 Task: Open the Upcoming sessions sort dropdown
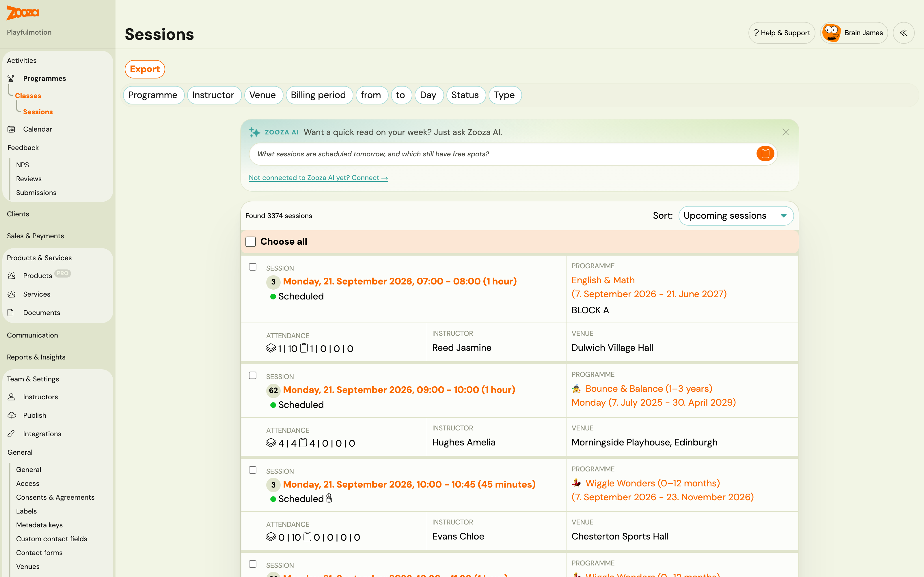tap(736, 216)
